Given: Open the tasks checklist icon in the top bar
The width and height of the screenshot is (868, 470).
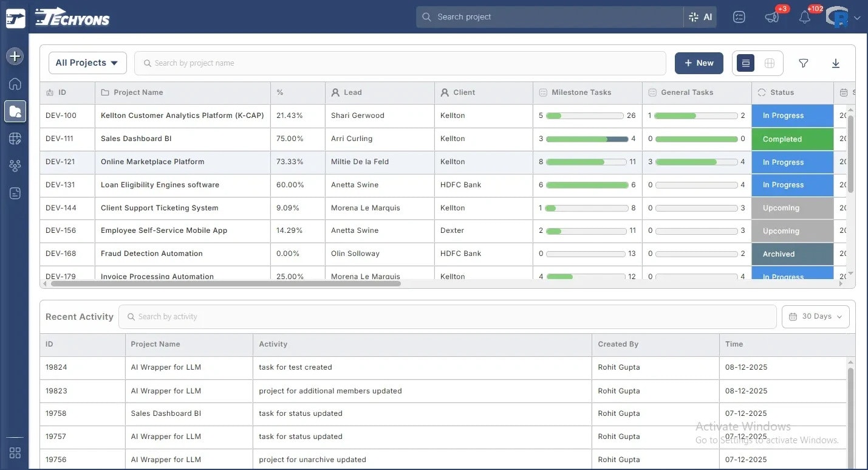Looking at the screenshot, I should tap(739, 17).
